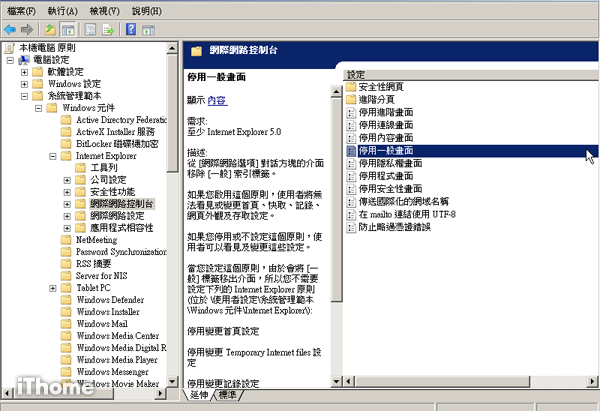
Task: Select the 防止略過憑證錯誤 policy setting
Action: tap(391, 227)
